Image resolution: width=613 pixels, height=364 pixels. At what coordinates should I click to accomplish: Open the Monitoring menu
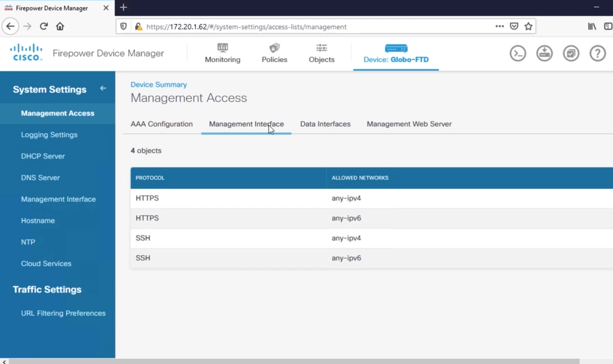point(223,53)
